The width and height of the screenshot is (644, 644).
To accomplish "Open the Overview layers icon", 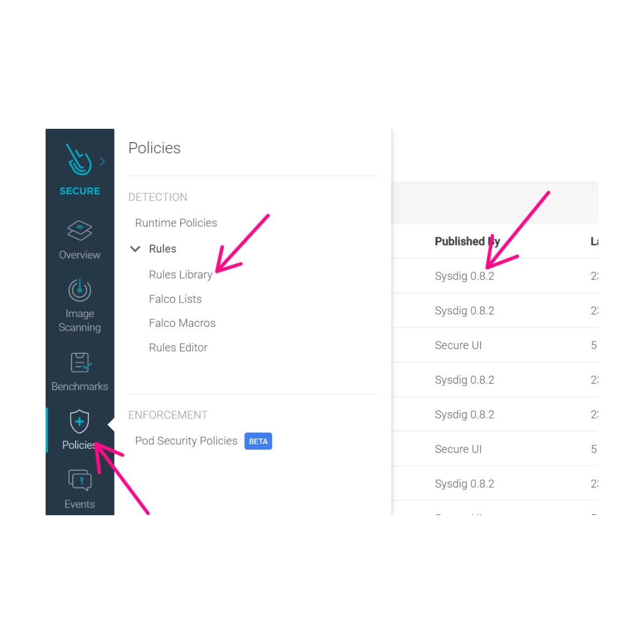I will (x=79, y=231).
